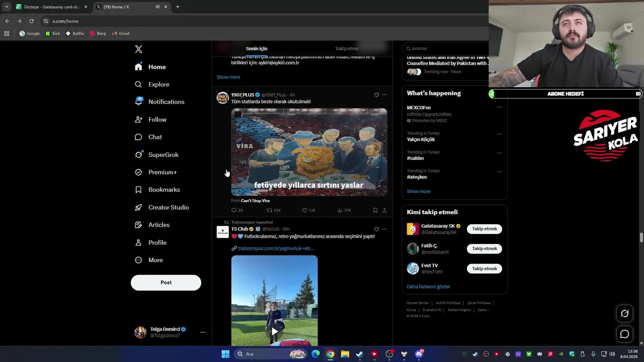
Task: Open the BotRix bookmark
Action: 74,34
